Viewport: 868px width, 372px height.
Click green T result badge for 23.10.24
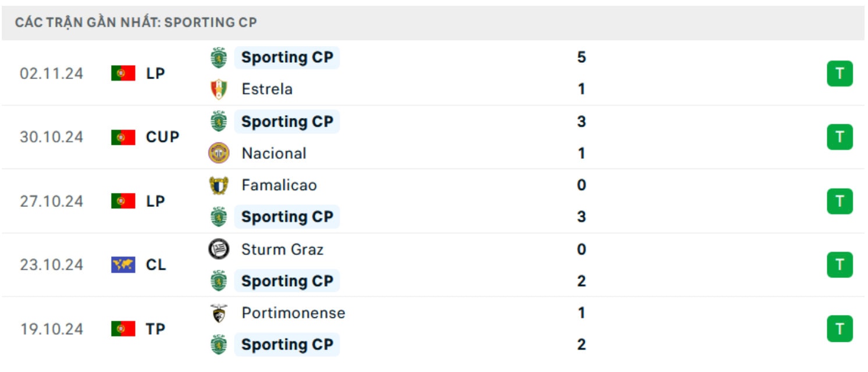pos(839,265)
